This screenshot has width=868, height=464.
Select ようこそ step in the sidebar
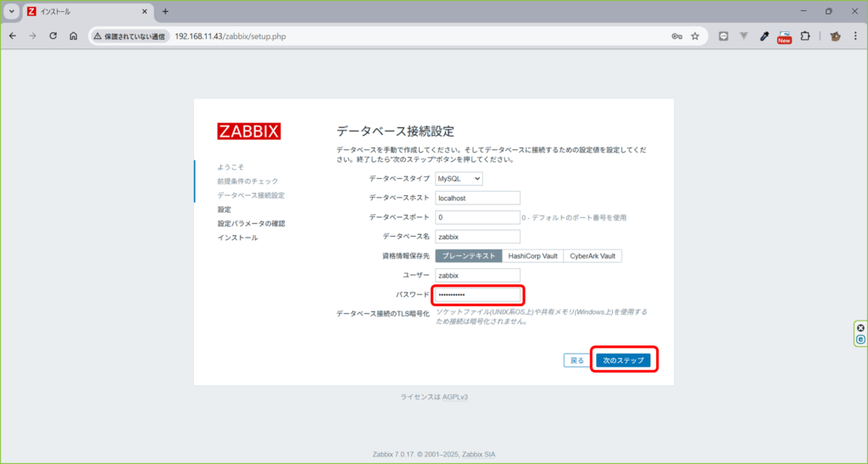(x=231, y=166)
